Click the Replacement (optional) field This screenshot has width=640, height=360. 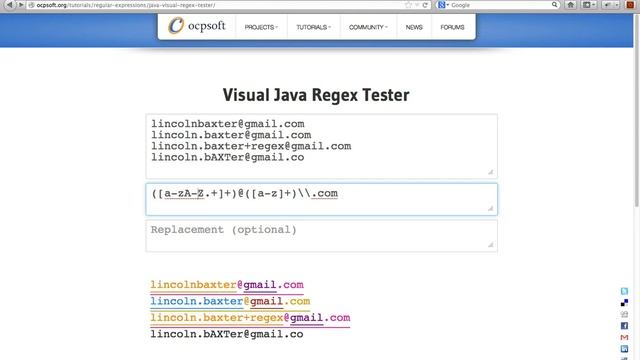(x=322, y=236)
